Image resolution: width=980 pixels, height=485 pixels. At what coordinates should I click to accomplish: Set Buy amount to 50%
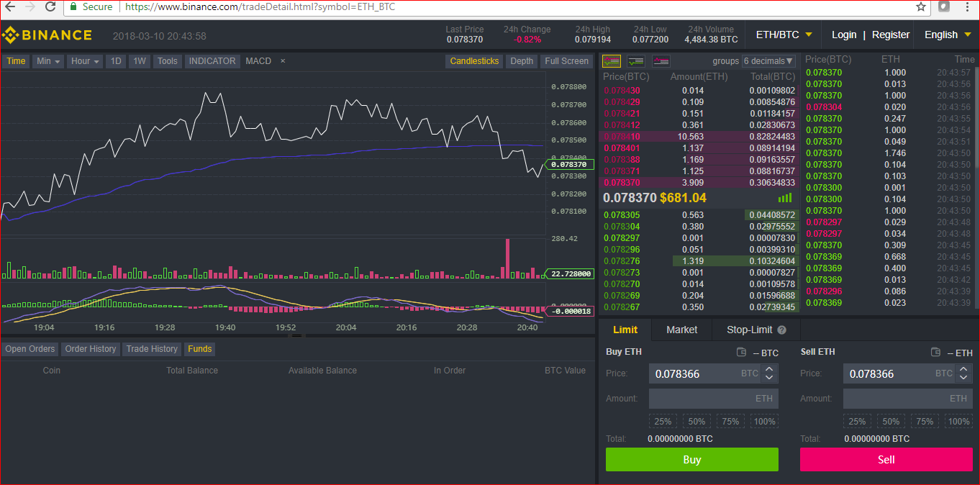pyautogui.click(x=697, y=422)
